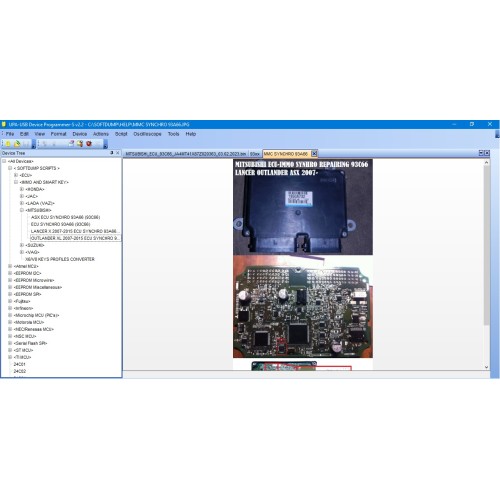Screen dimensions: 500x500
Task: Expand the ECU tree node
Action: point(16,175)
